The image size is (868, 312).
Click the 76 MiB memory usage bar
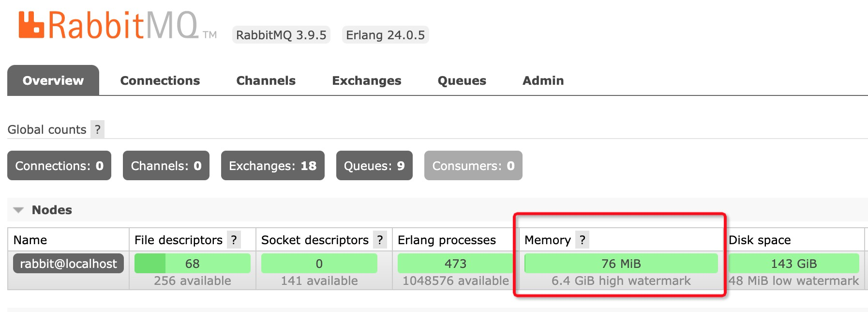pyautogui.click(x=621, y=264)
